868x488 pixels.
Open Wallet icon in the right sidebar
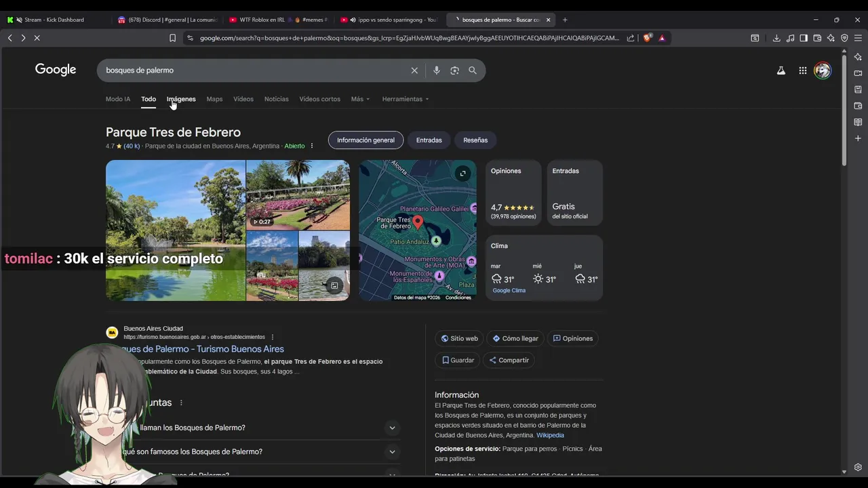[x=858, y=106]
